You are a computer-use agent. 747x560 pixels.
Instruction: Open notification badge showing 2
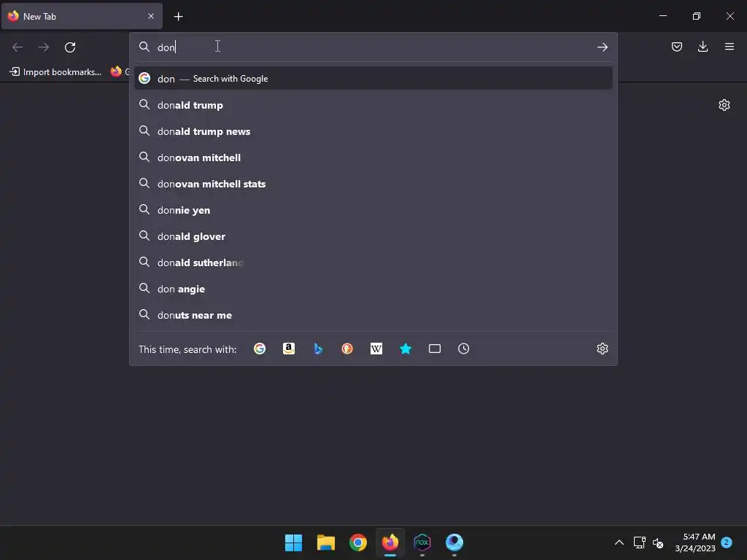click(727, 542)
